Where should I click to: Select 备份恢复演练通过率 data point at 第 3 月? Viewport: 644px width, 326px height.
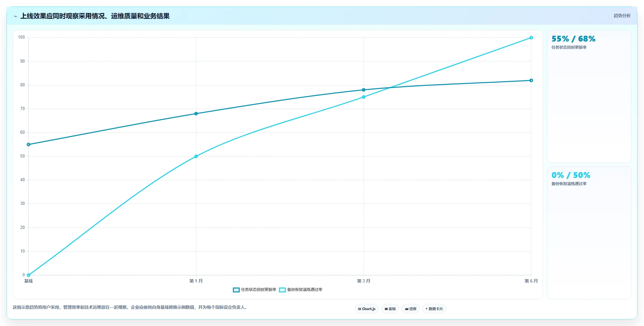click(364, 97)
